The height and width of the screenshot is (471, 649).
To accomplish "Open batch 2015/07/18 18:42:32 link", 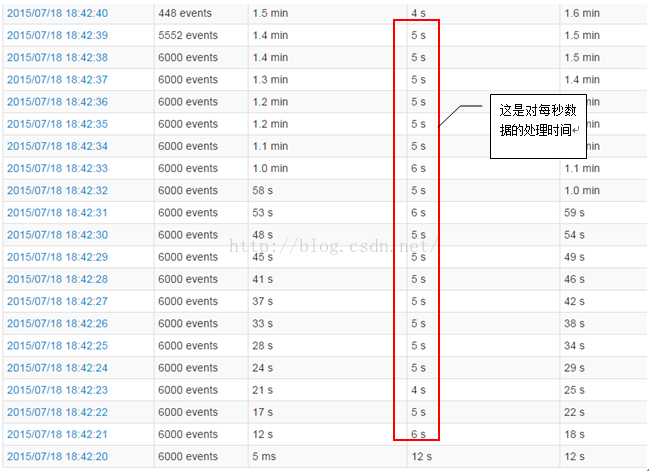I will (x=58, y=191).
